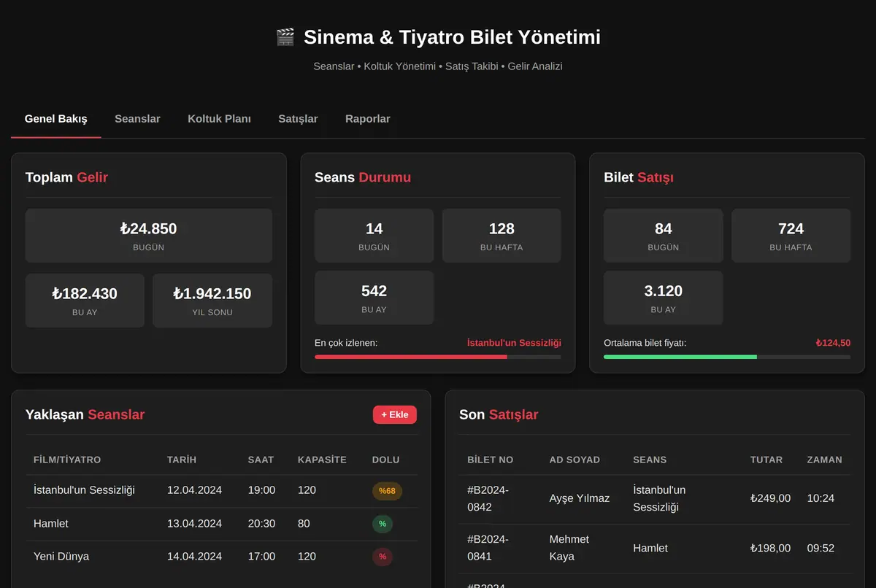Click the %68 occupancy badge
The width and height of the screenshot is (876, 588).
[387, 491]
